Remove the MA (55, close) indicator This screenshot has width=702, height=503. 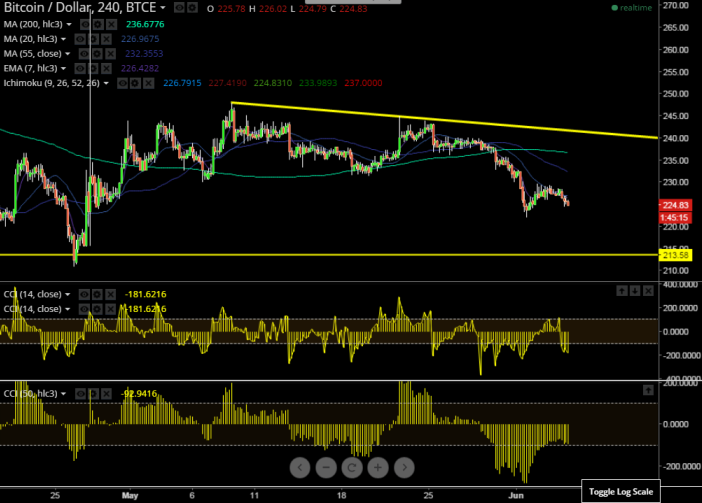click(x=110, y=54)
